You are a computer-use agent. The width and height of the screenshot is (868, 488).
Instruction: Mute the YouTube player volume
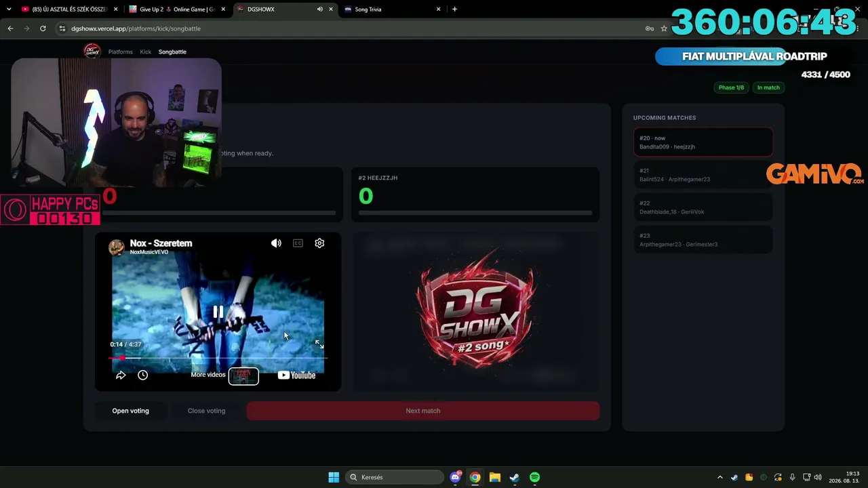tap(276, 243)
